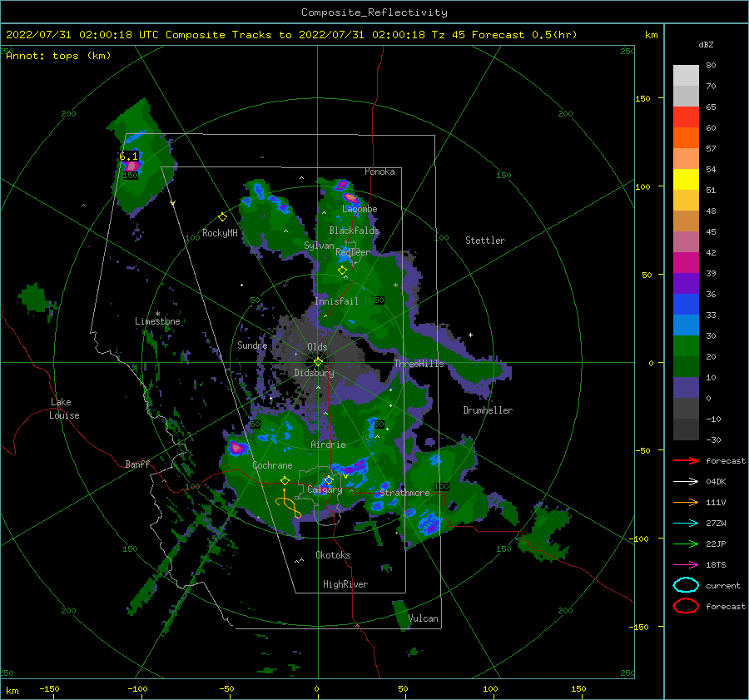Click the Didsbury town label
Viewport: 749px width, 700px height.
(315, 373)
